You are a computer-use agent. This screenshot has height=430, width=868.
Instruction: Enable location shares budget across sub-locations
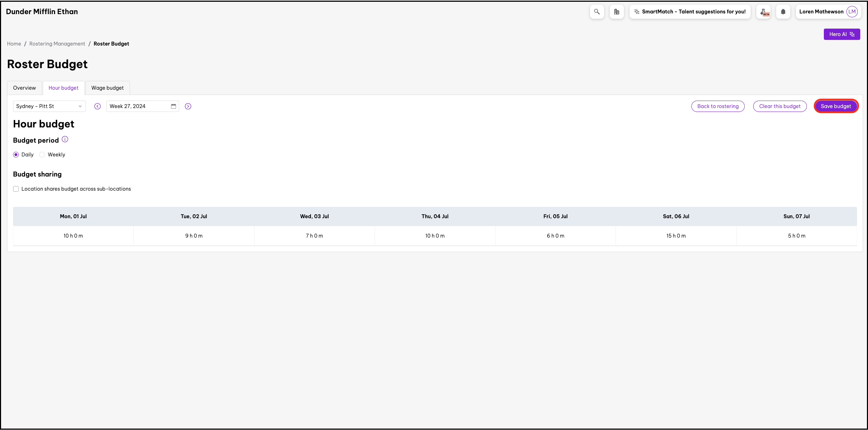click(16, 189)
